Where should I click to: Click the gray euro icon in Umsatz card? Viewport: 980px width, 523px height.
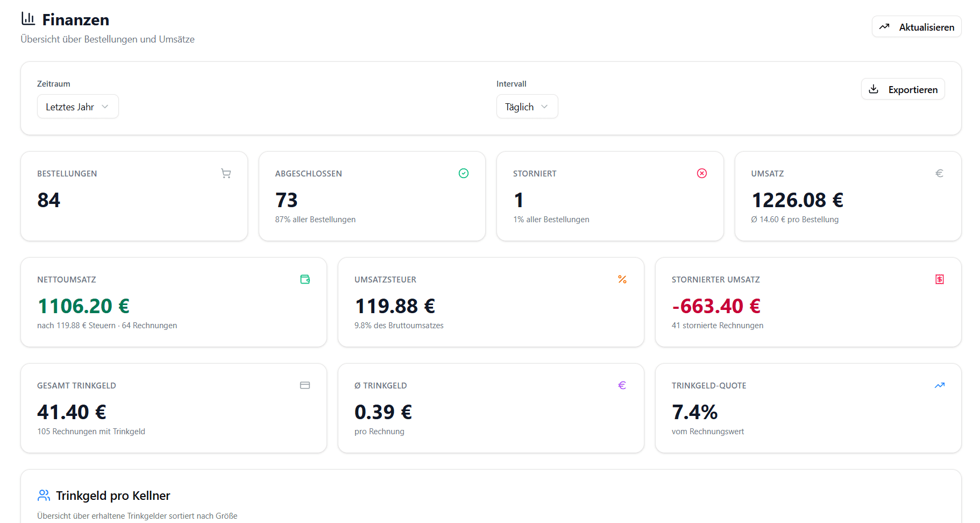[939, 173]
